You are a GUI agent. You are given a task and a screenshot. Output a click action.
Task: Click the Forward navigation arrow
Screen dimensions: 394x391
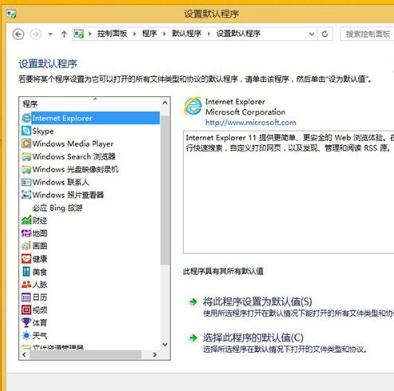coord(36,34)
